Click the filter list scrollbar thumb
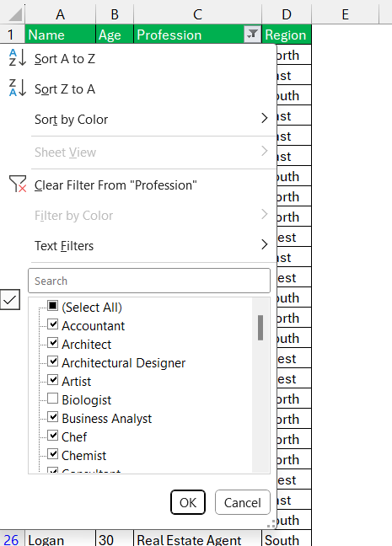The image size is (392, 546). [x=260, y=328]
